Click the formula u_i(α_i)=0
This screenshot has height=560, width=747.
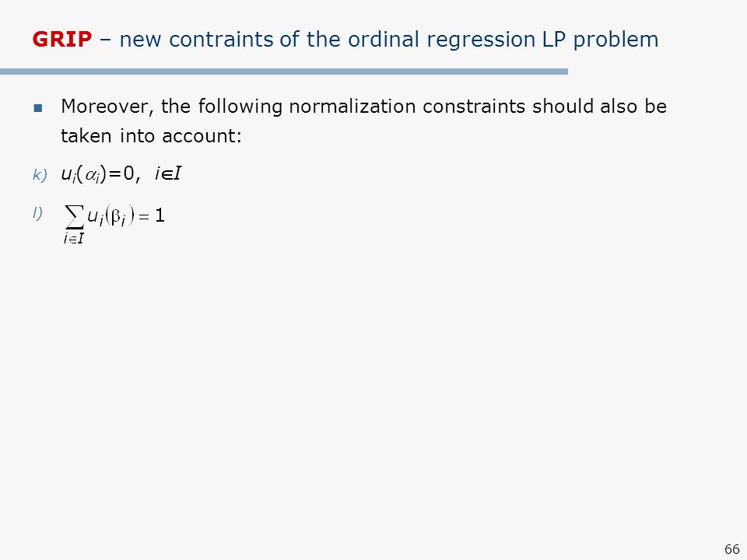(98, 175)
